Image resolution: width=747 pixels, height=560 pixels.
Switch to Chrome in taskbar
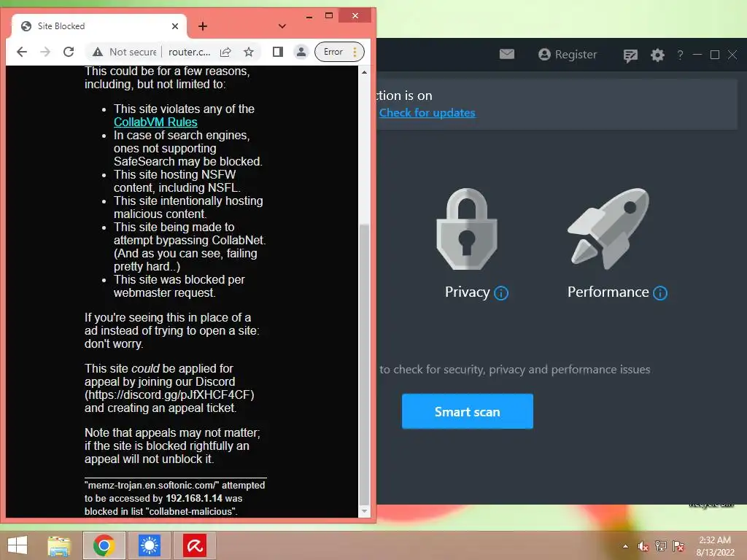pyautogui.click(x=104, y=545)
